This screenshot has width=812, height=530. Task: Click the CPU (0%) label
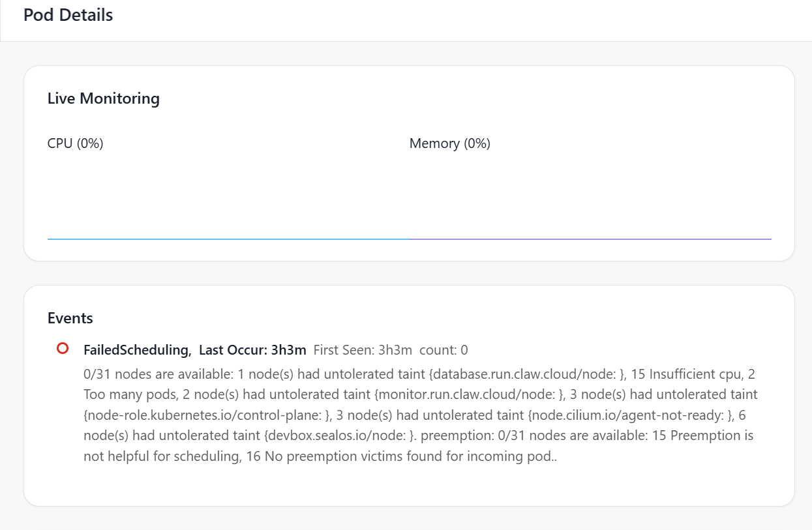pos(75,143)
